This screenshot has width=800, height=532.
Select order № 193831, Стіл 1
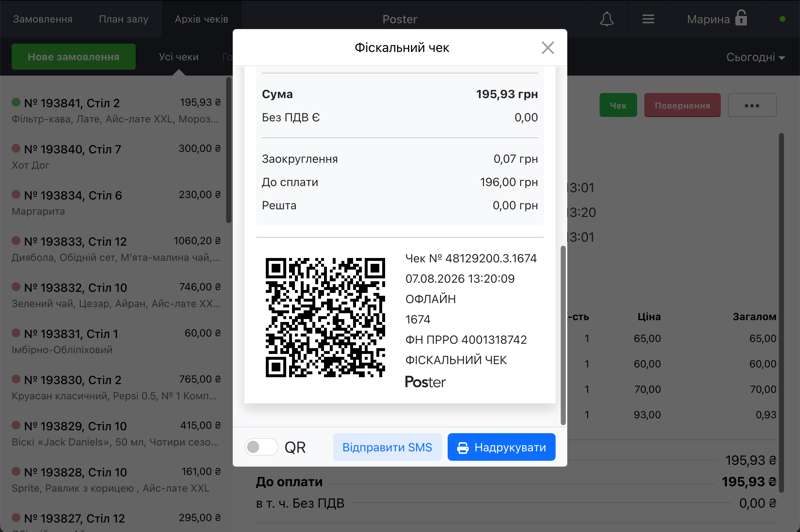coord(116,341)
